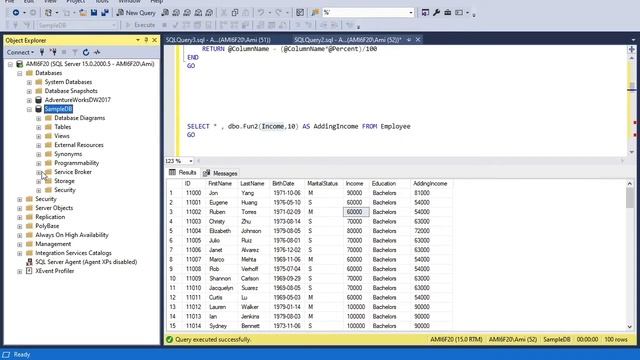Click the first query-type icon after New Query
The width and height of the screenshot is (640, 360).
165,13
